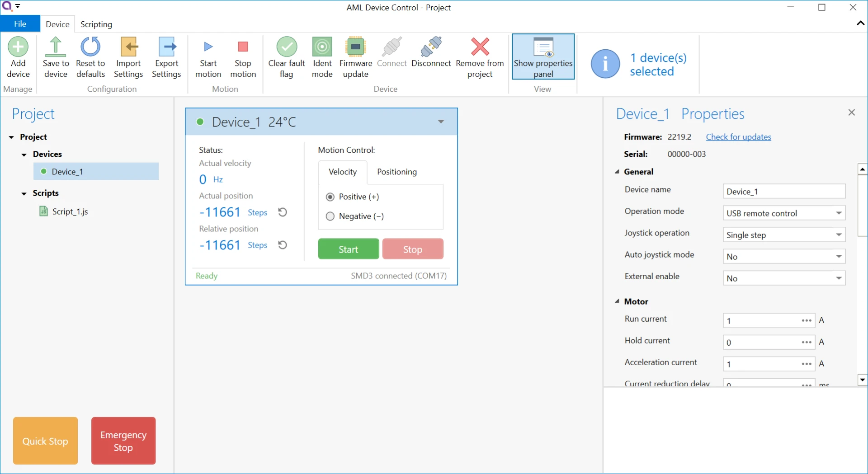The image size is (868, 474).
Task: Click the Clear fault flag icon
Action: click(x=287, y=47)
